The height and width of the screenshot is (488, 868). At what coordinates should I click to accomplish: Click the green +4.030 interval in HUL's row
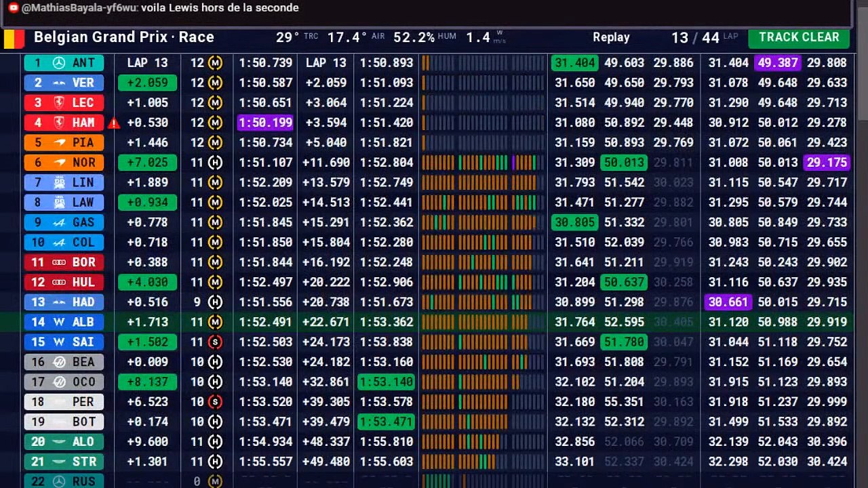[147, 283]
